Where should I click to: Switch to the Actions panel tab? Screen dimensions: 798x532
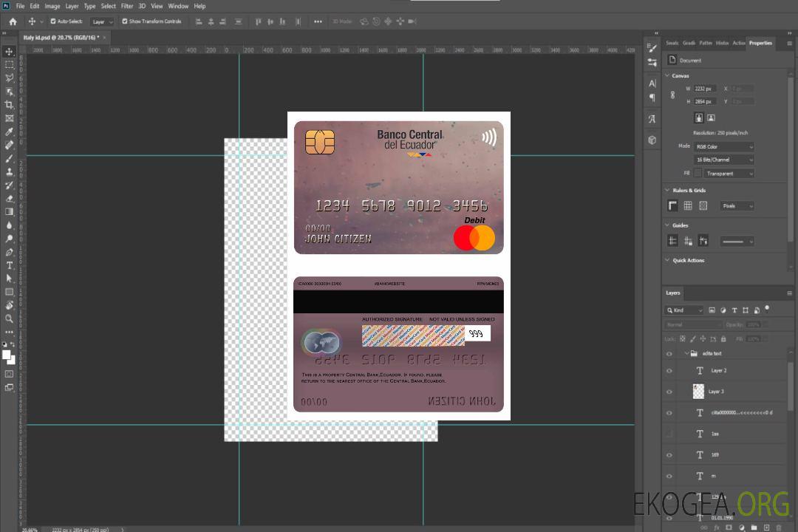click(x=738, y=44)
